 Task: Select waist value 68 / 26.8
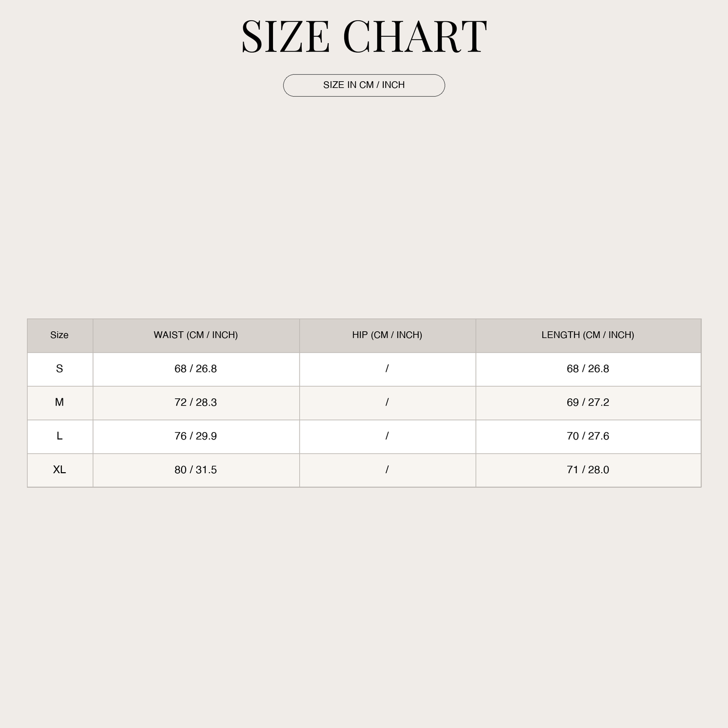(196, 369)
